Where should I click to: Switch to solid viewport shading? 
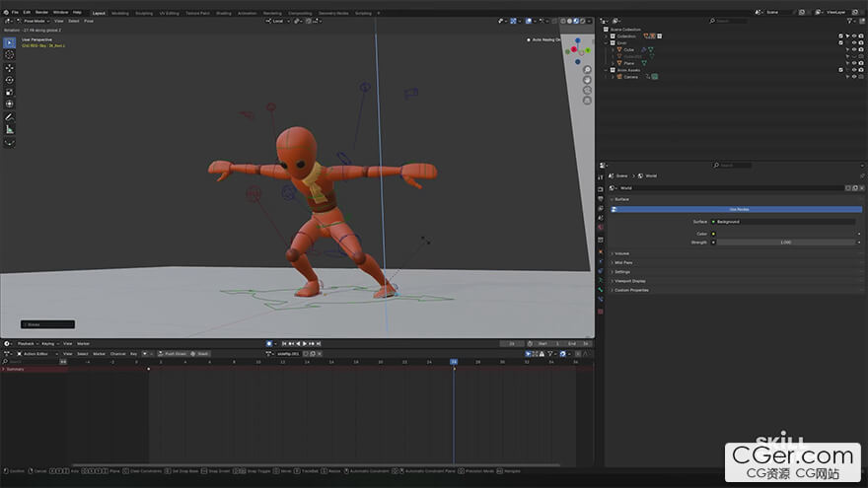(x=570, y=21)
